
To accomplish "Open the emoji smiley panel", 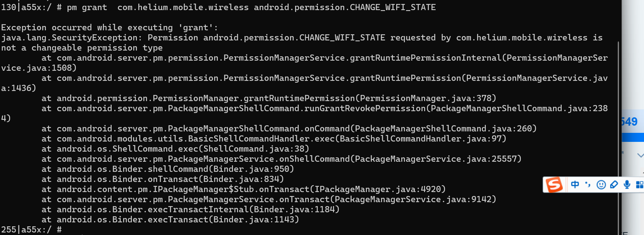I will (601, 185).
